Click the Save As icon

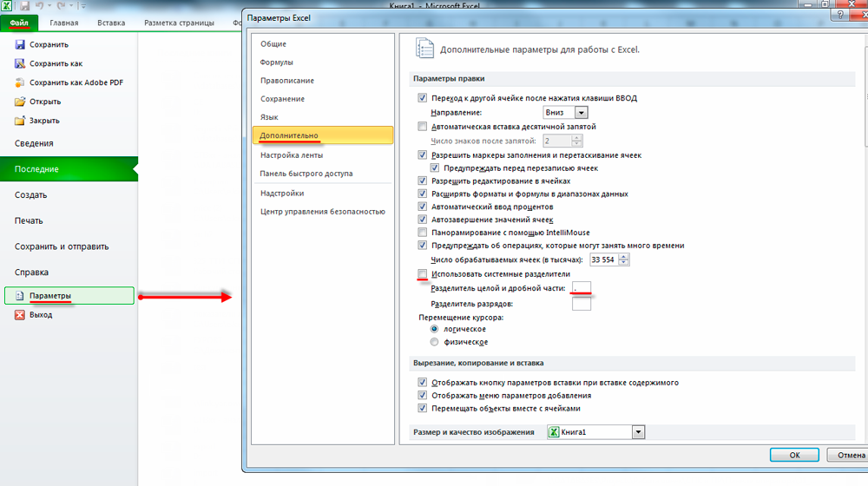pyautogui.click(x=20, y=63)
